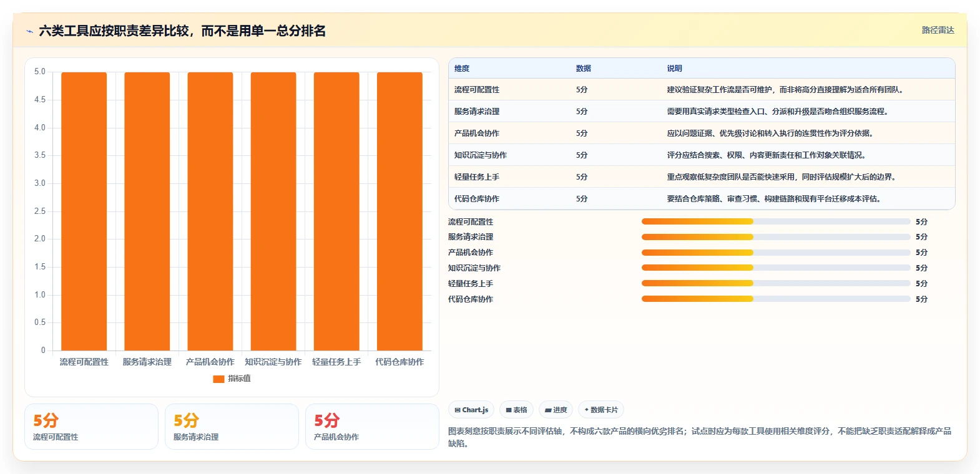
Task: Click the 流程可配置性 label beside its progress bar
Action: point(471,222)
